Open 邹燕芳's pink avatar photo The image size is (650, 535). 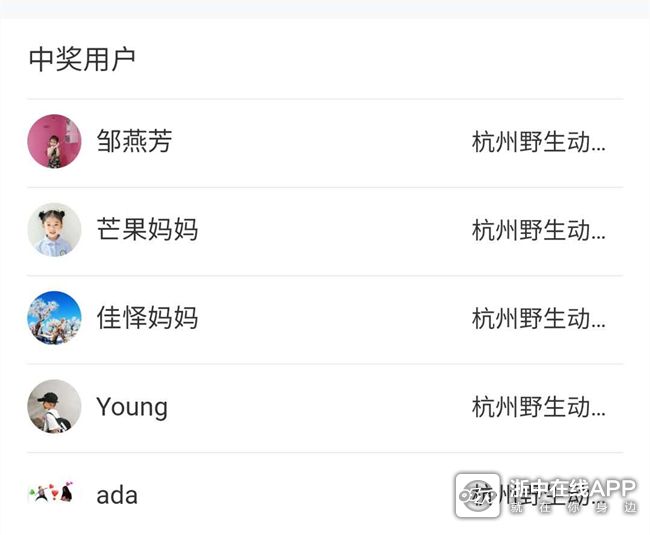coord(54,141)
